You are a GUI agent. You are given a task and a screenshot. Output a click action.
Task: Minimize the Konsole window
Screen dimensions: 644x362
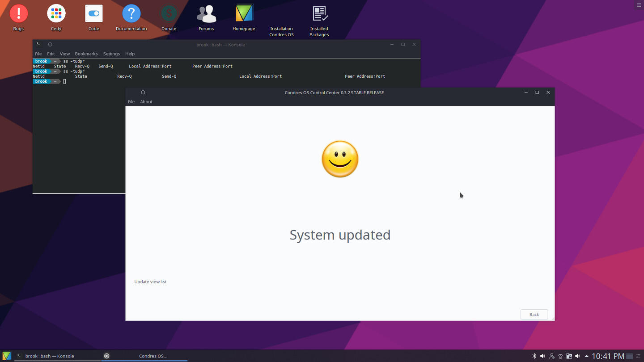[x=392, y=44]
